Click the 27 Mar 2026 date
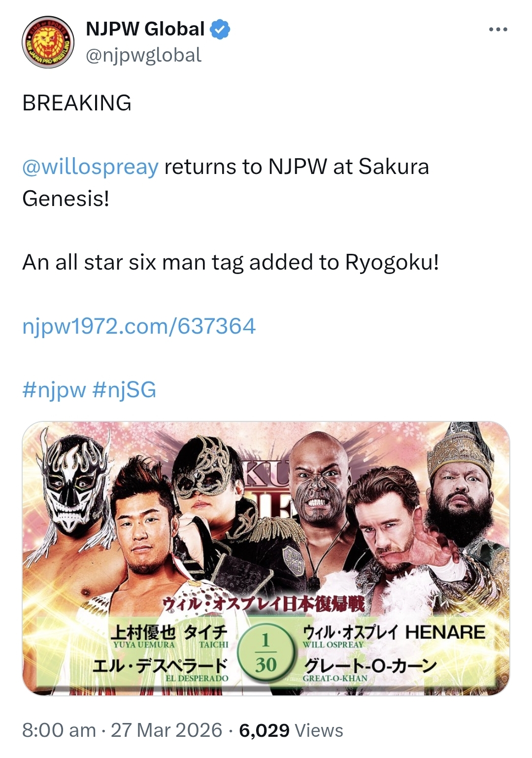 [x=166, y=730]
